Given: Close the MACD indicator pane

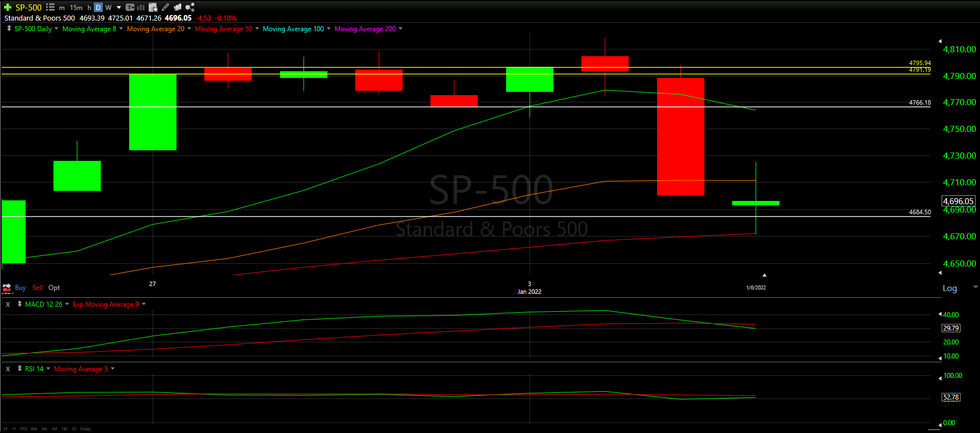Looking at the screenshot, I should (8, 304).
